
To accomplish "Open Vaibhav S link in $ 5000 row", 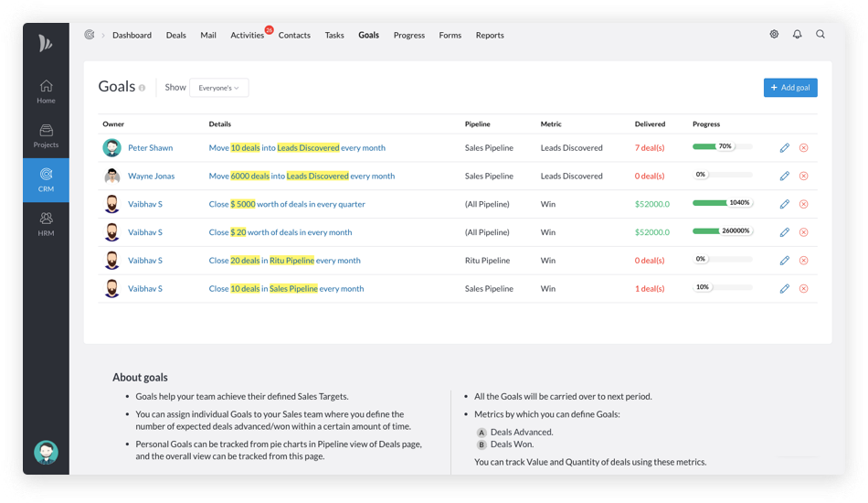I will click(x=145, y=205).
